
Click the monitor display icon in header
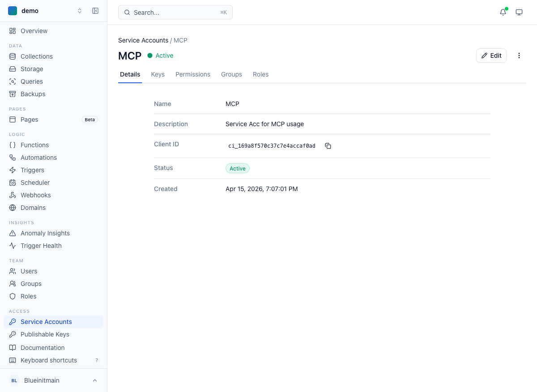click(519, 12)
